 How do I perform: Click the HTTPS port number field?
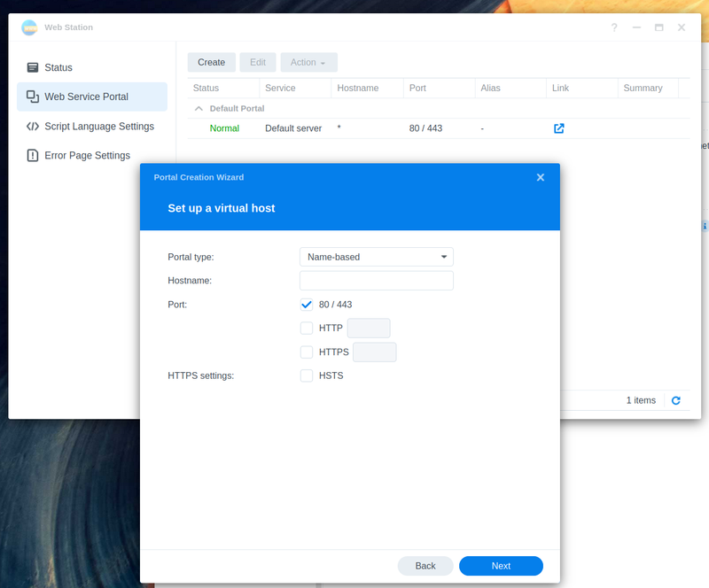click(374, 352)
